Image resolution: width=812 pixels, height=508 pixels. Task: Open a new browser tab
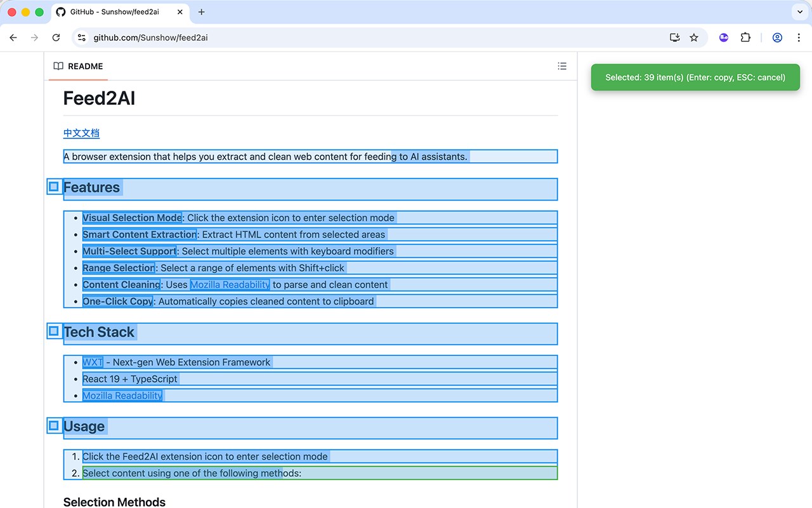tap(202, 12)
